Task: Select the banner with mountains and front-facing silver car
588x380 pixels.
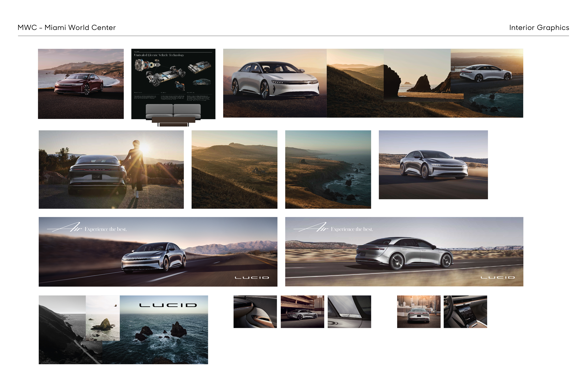Action: pos(158,252)
